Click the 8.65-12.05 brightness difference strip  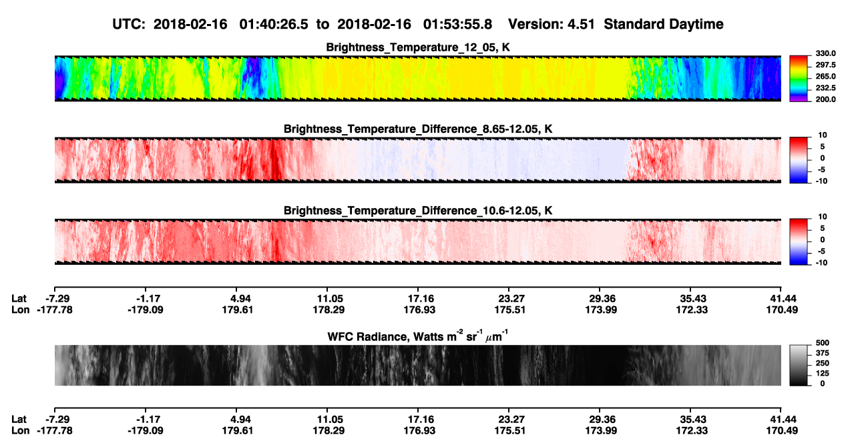417,160
